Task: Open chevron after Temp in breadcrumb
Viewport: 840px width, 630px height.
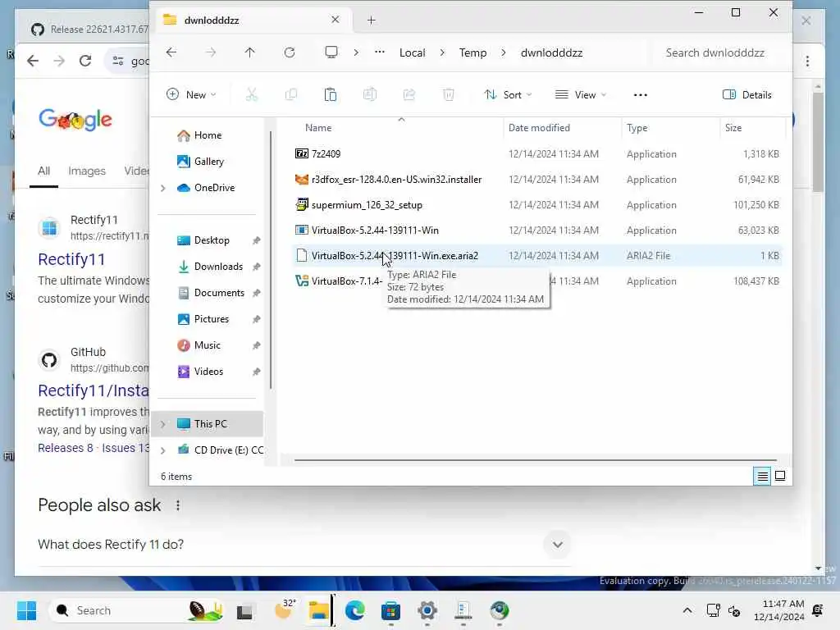Action: 504,52
